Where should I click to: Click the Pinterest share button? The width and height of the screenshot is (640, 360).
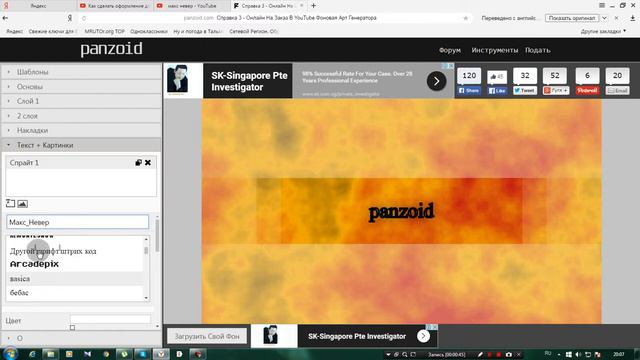coord(587,91)
